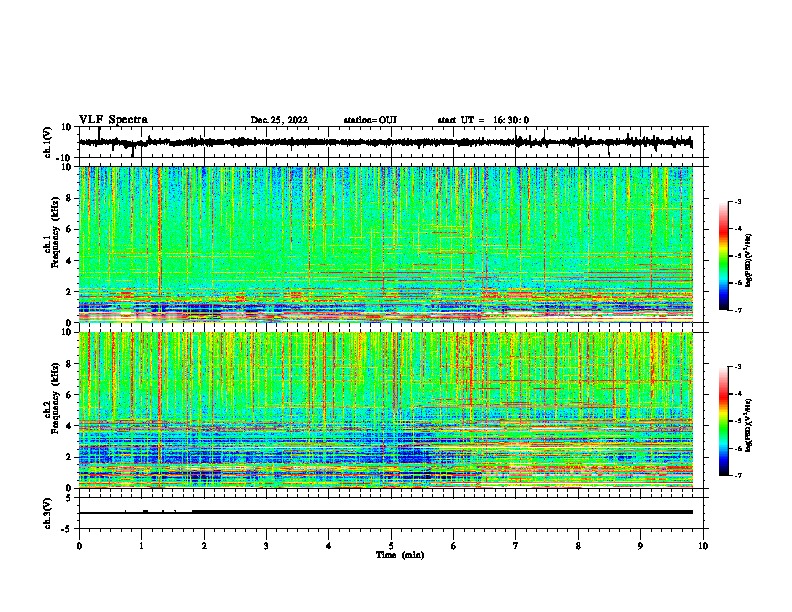
Task: Click the "VLF Spectra" plot title
Action: (x=113, y=120)
